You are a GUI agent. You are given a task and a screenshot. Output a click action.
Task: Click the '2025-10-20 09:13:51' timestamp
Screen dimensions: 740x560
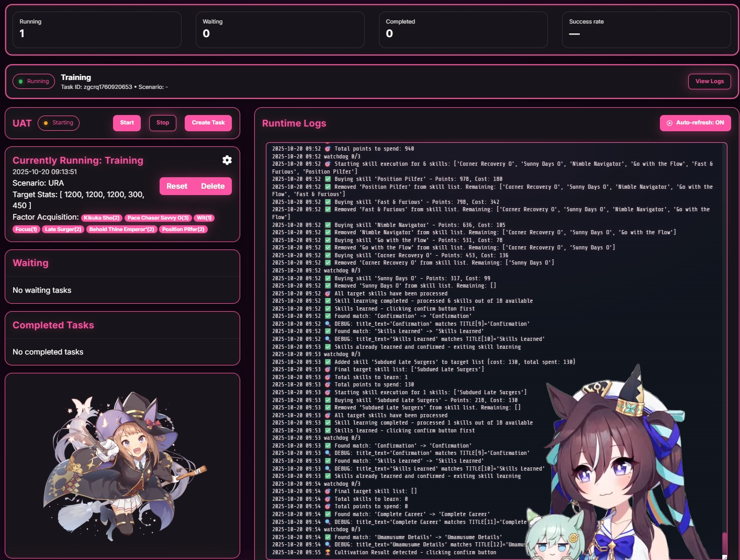[44, 172]
